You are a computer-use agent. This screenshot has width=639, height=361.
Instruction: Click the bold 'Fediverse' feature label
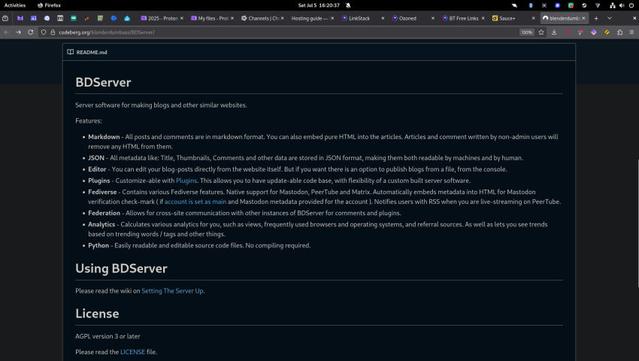point(102,192)
